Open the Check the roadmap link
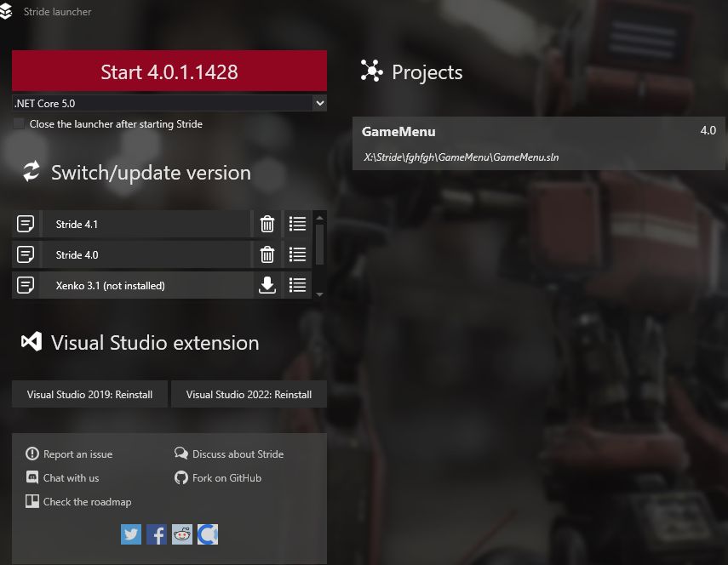 coord(88,501)
